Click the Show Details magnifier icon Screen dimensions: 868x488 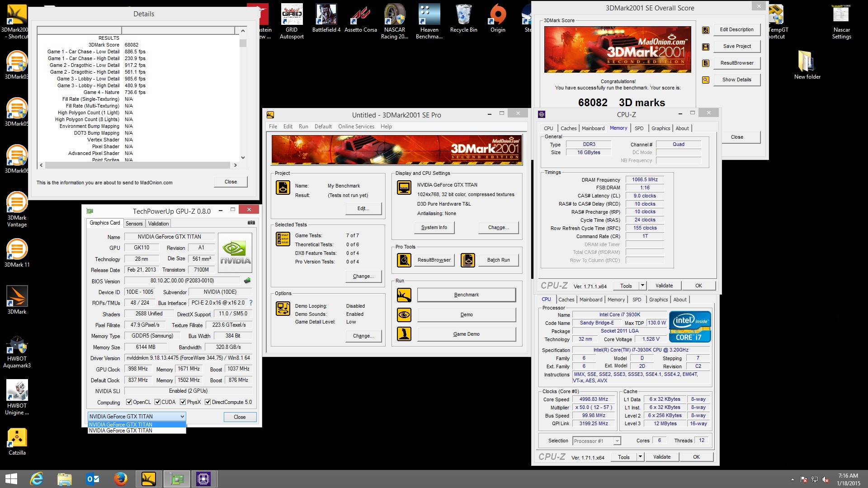coord(706,80)
